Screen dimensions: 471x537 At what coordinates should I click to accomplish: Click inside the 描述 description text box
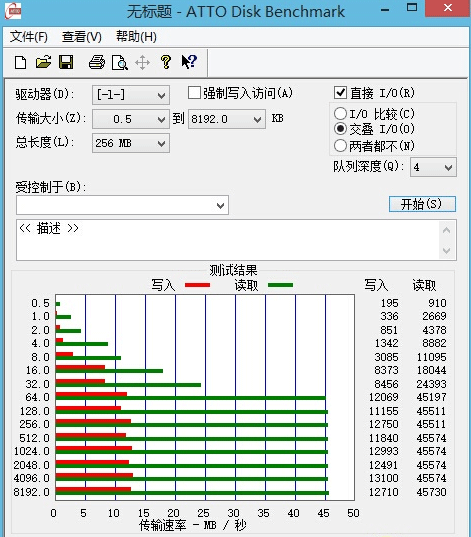(228, 240)
